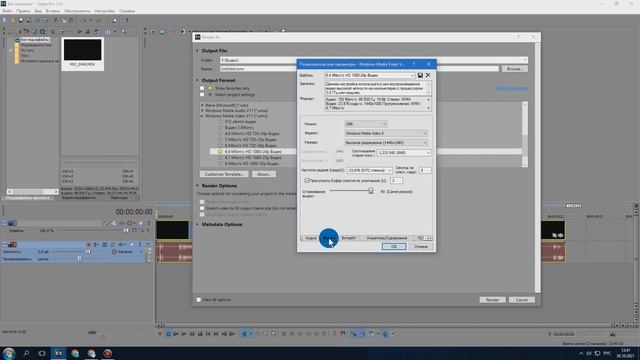This screenshot has height=360, width=640.
Task: Collapse the Render Options section
Action: point(197,186)
